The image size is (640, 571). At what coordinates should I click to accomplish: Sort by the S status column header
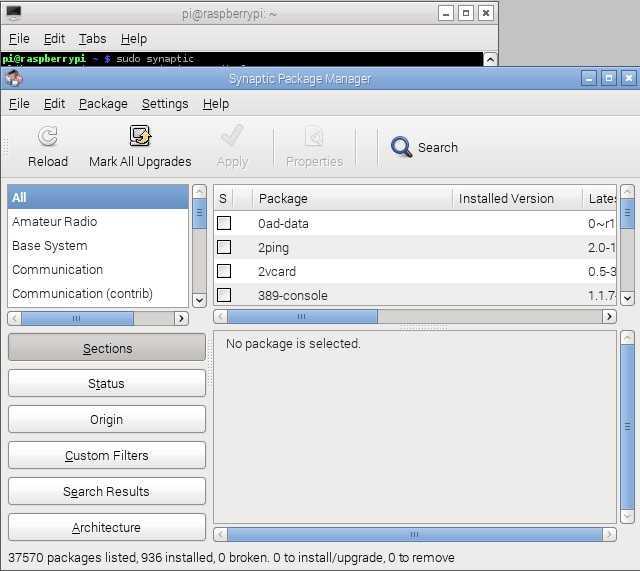click(223, 198)
